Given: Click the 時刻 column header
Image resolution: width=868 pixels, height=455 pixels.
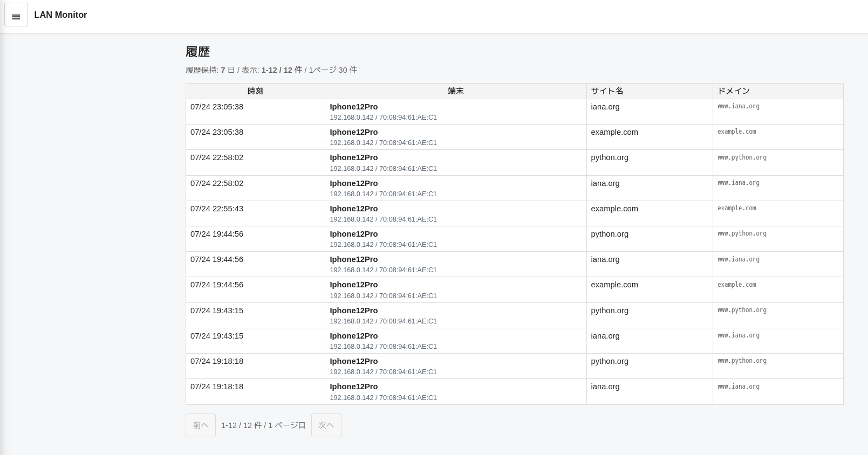Looking at the screenshot, I should pyautogui.click(x=256, y=91).
